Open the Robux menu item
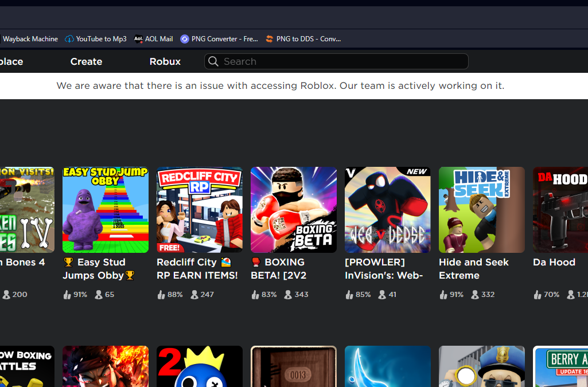 click(165, 61)
